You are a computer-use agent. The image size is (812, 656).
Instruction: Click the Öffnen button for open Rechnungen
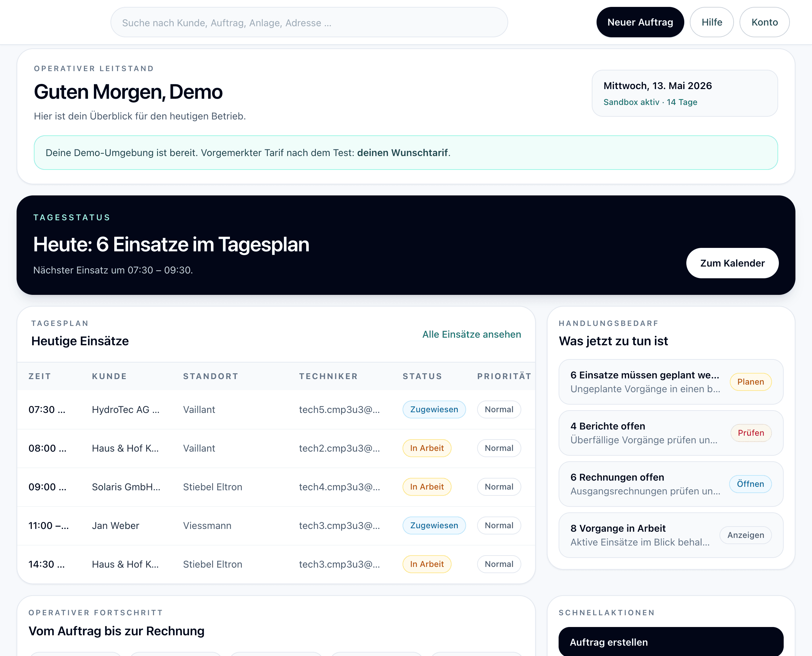click(750, 484)
